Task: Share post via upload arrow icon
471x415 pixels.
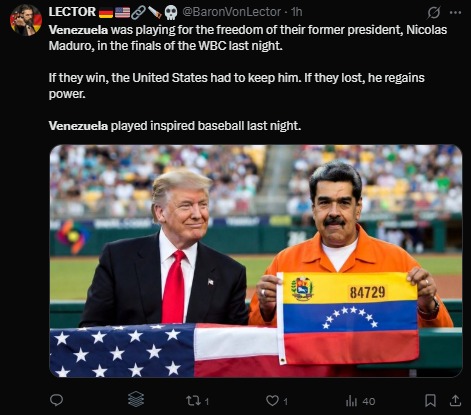Action: pos(456,400)
